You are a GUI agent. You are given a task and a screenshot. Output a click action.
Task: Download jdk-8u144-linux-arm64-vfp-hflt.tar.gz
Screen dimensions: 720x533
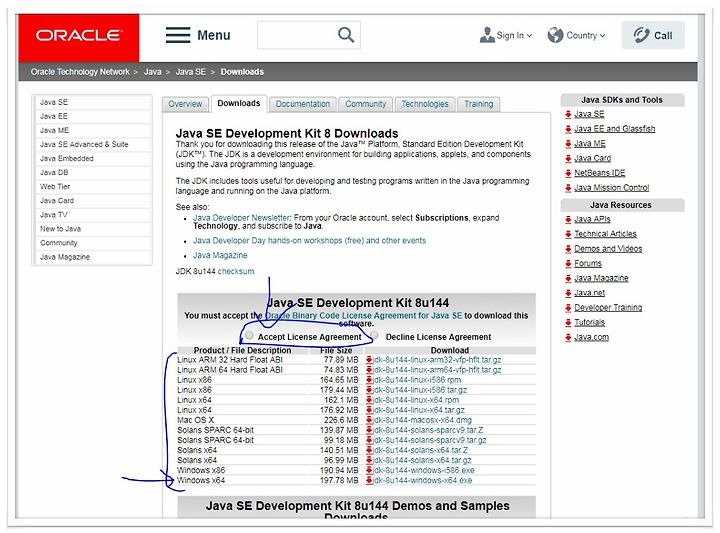(x=437, y=370)
